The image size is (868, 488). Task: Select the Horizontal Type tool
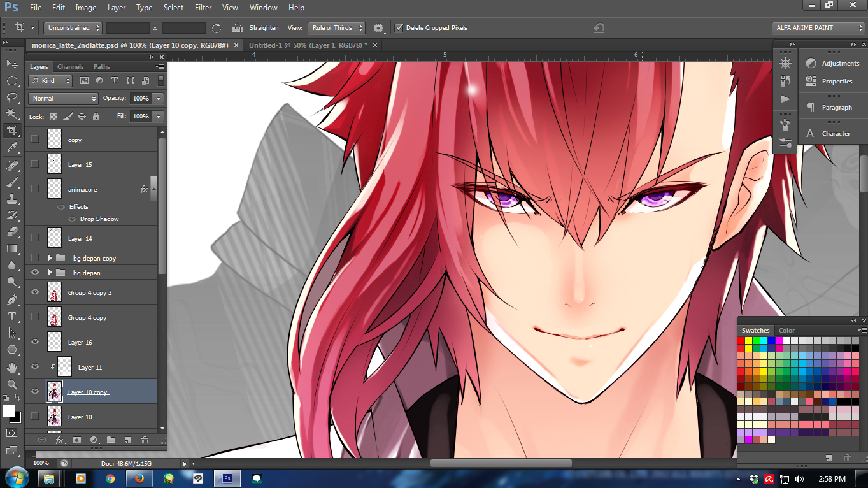click(11, 317)
